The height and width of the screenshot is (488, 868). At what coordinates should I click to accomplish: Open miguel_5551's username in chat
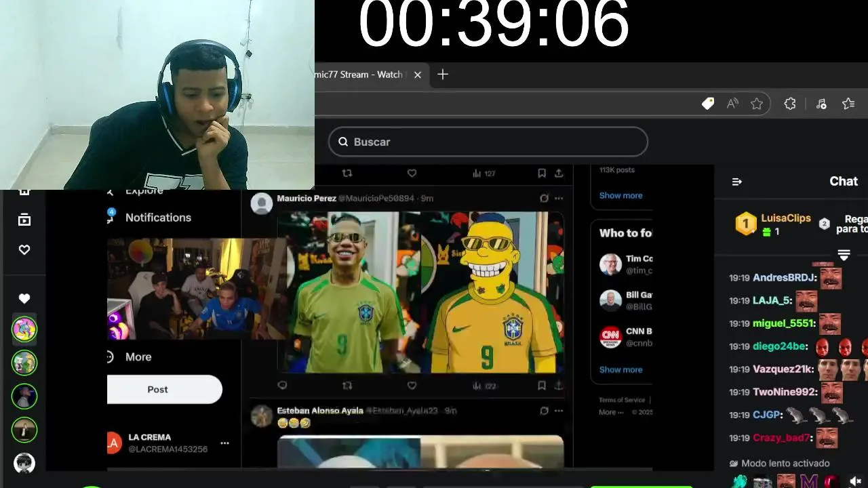(783, 324)
